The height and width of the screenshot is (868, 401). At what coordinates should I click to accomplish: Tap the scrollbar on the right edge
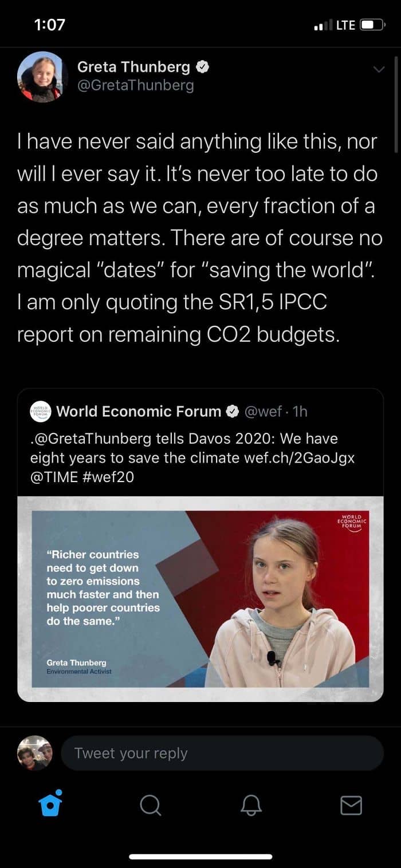[396, 103]
